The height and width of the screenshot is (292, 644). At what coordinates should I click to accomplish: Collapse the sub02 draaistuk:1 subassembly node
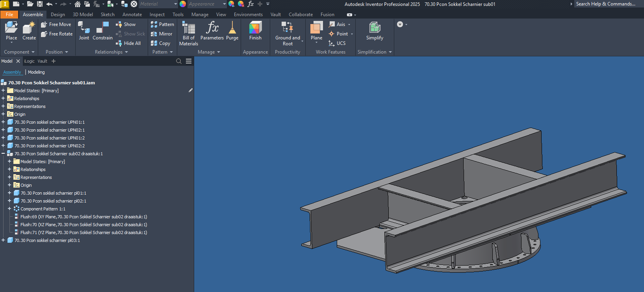click(x=3, y=154)
